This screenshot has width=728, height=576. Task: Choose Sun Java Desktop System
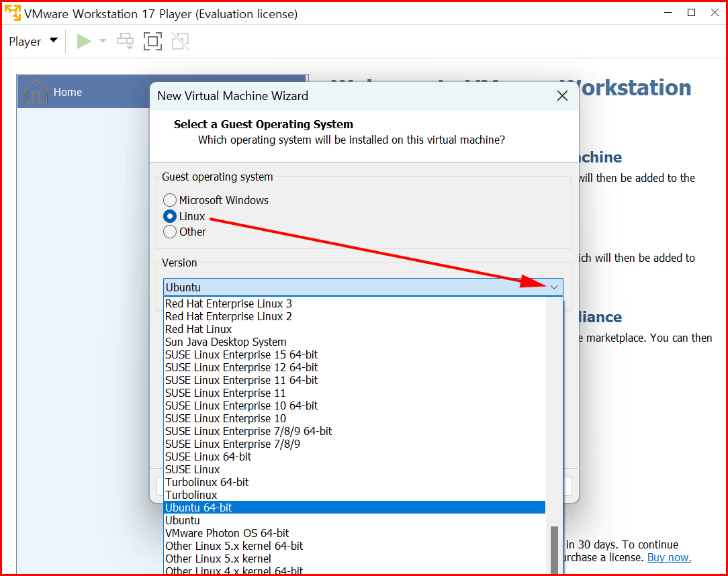pyautogui.click(x=355, y=342)
